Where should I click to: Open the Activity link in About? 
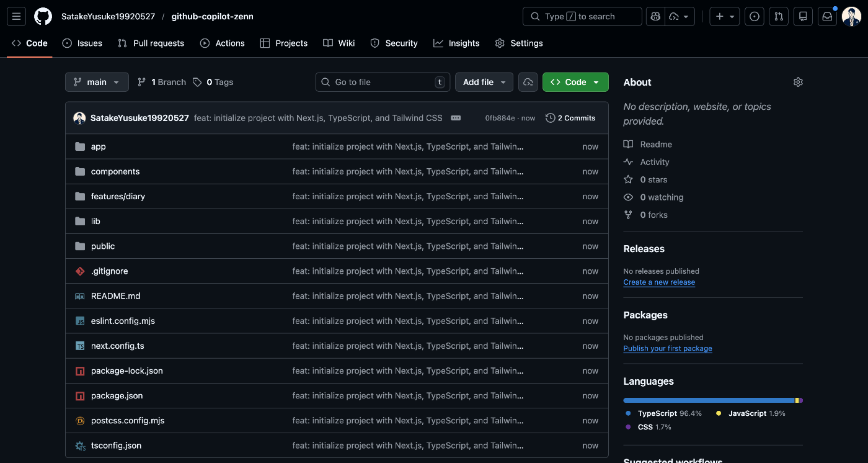(x=647, y=162)
